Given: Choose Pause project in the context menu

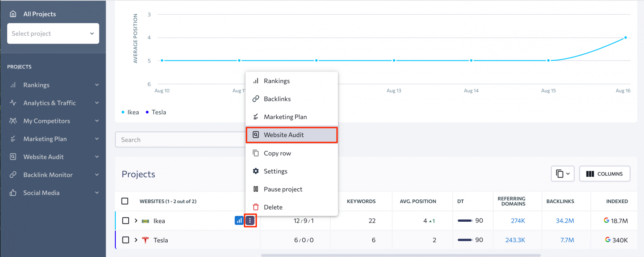Looking at the screenshot, I should [283, 189].
